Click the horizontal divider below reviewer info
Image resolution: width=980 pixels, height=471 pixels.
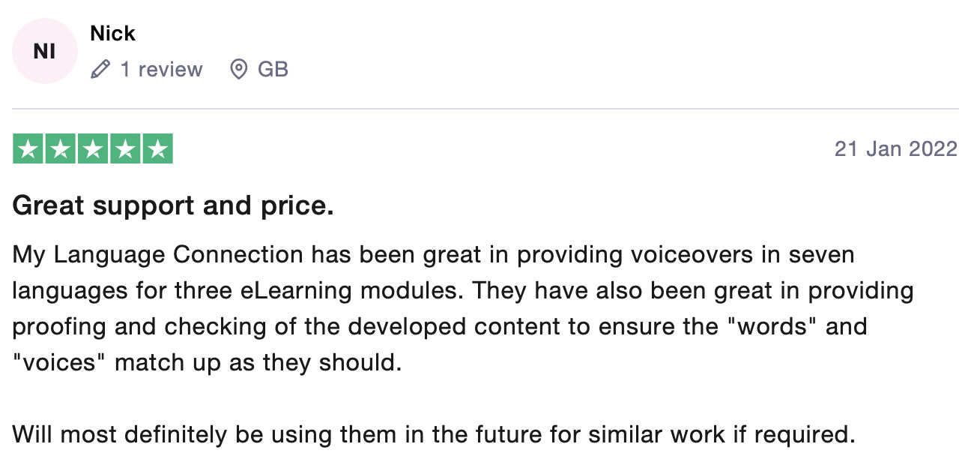486,109
